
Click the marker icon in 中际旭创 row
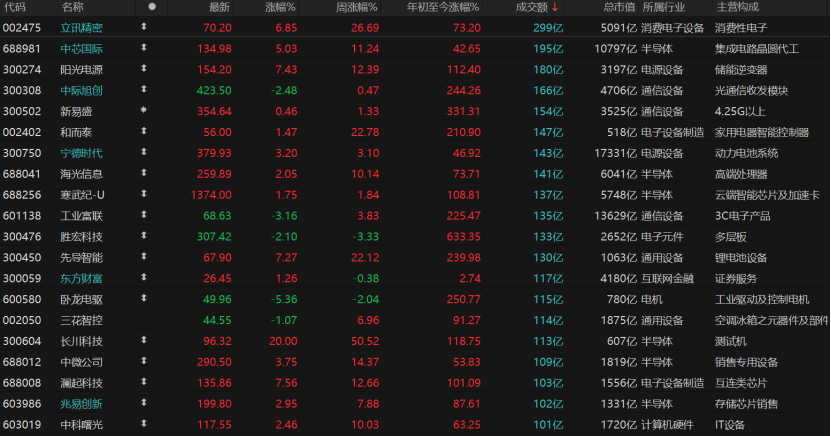[x=144, y=90]
